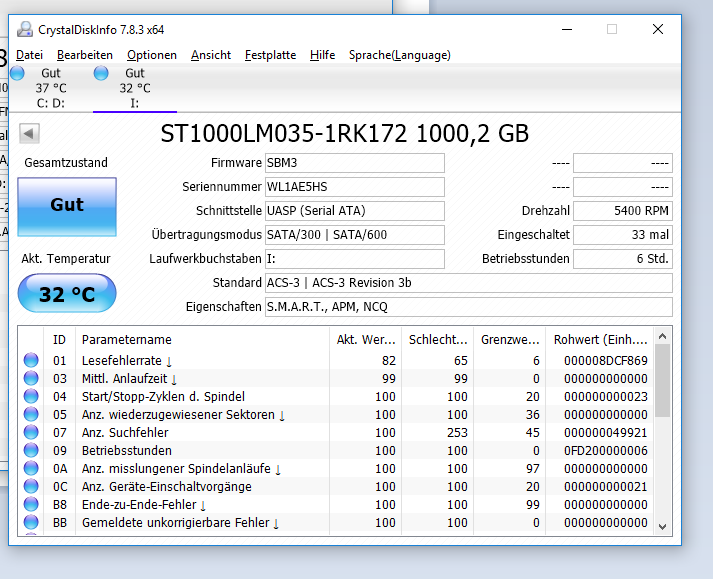The width and height of the screenshot is (713, 579).
Task: Click the Firmware field showing SBM3
Action: tap(355, 163)
